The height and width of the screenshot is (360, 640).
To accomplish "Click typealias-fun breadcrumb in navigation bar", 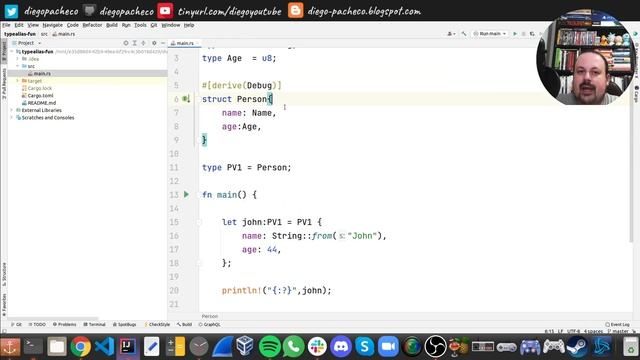I will pos(20,34).
